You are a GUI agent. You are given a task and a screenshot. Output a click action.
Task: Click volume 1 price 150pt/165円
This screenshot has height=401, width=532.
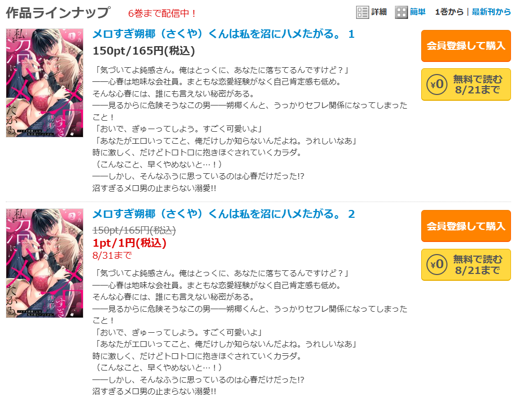pos(144,51)
